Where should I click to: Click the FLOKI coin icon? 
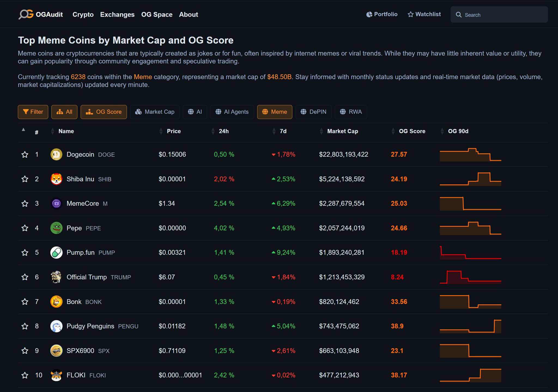(56, 375)
